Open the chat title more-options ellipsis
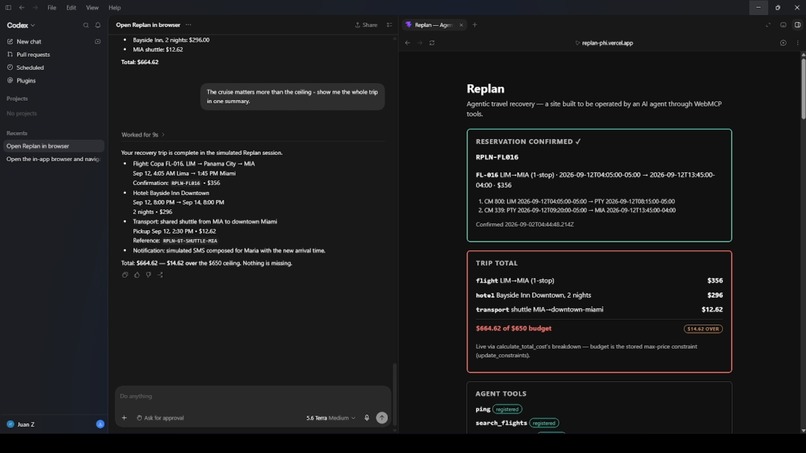The width and height of the screenshot is (806, 453). pos(188,25)
